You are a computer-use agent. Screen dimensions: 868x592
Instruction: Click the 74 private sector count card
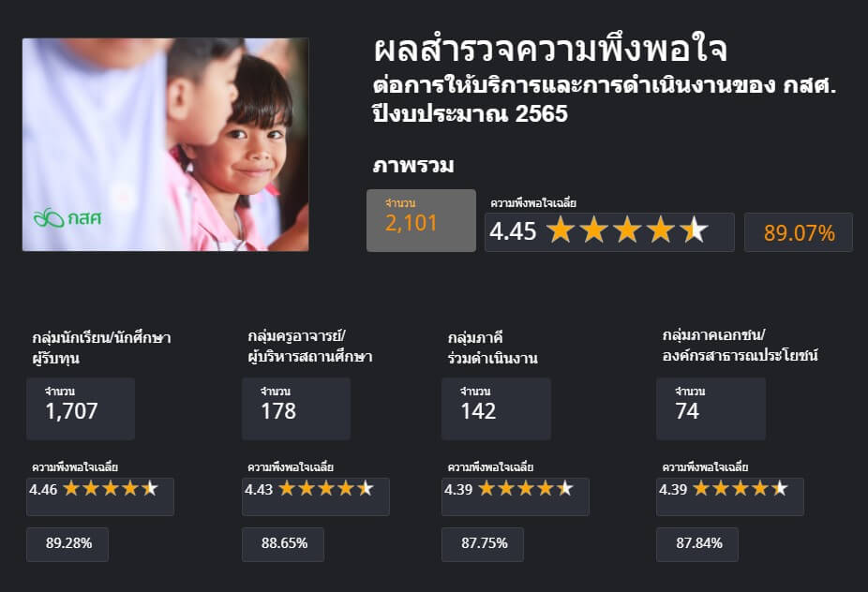[711, 408]
